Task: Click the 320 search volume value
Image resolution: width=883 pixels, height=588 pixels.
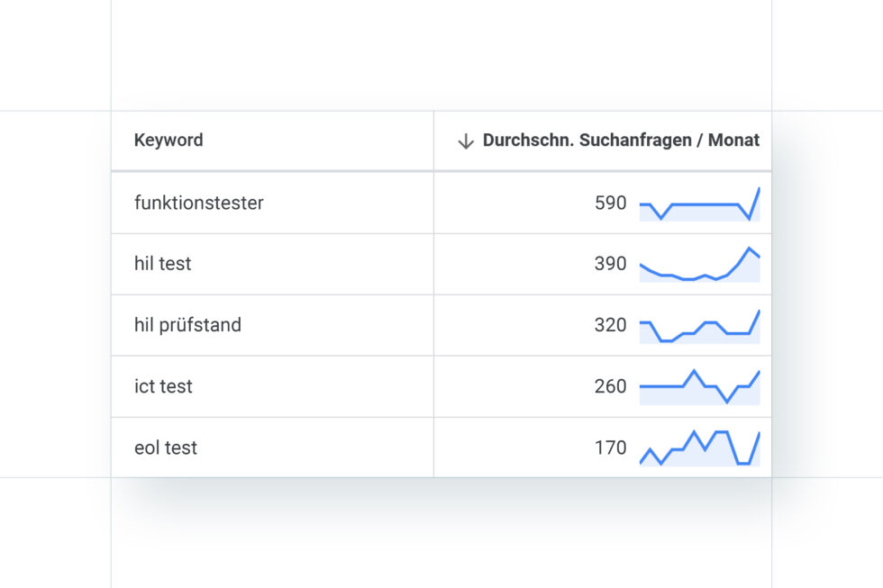Action: (611, 325)
